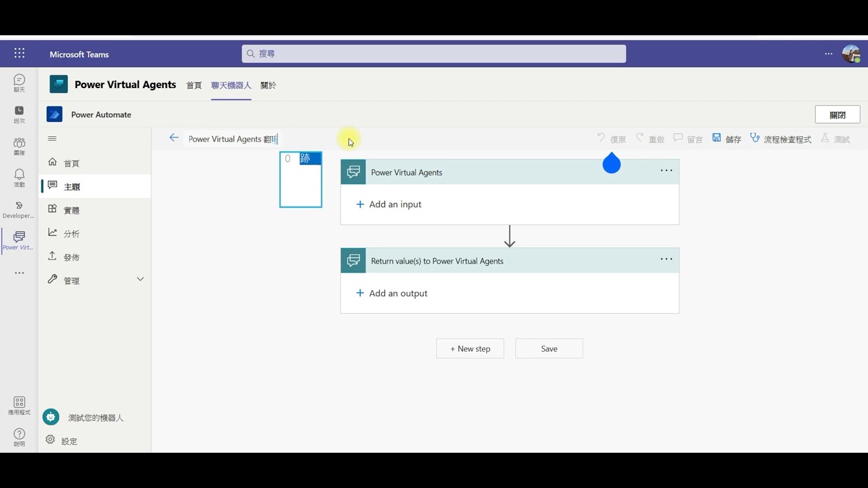
Task: Open the user profile avatar menu
Action: 851,54
